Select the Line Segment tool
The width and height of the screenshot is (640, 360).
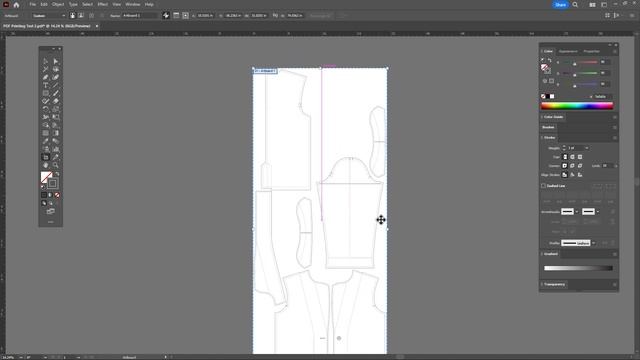point(56,85)
